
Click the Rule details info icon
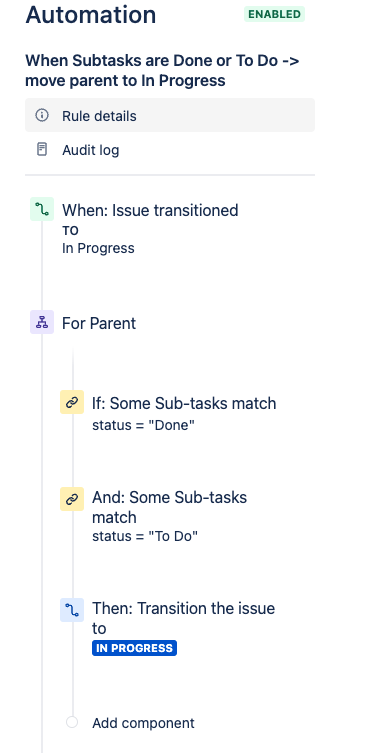tap(42, 115)
